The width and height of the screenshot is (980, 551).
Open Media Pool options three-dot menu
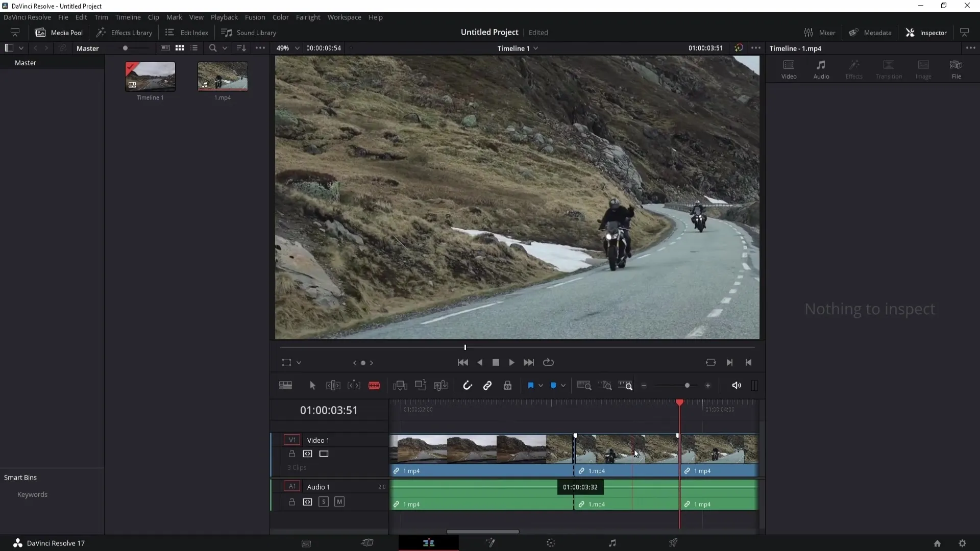click(x=260, y=48)
